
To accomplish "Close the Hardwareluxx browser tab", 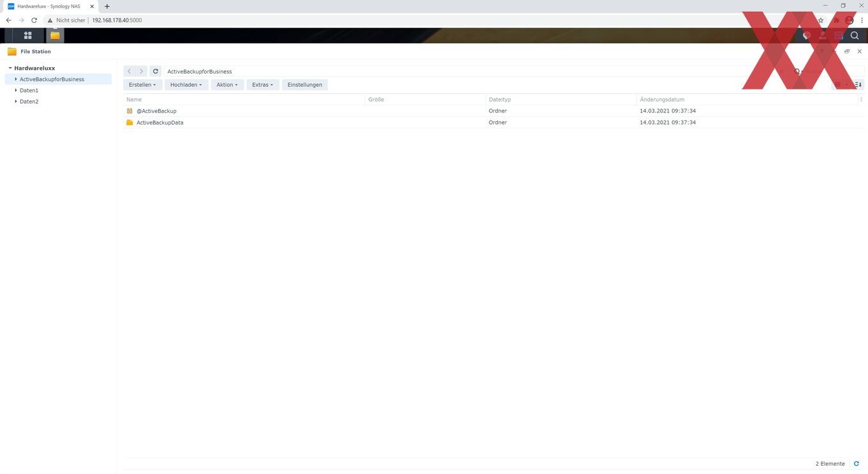I will pos(92,6).
